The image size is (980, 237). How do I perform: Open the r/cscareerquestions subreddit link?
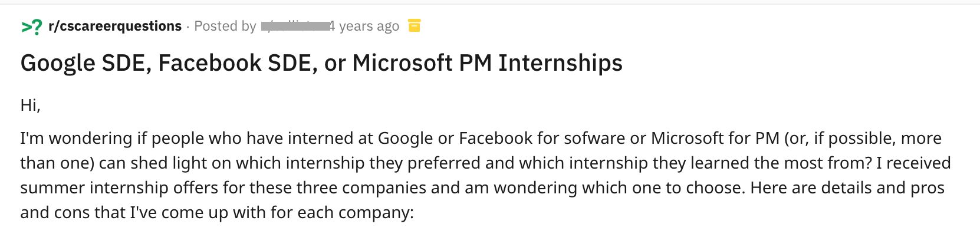pyautogui.click(x=115, y=26)
